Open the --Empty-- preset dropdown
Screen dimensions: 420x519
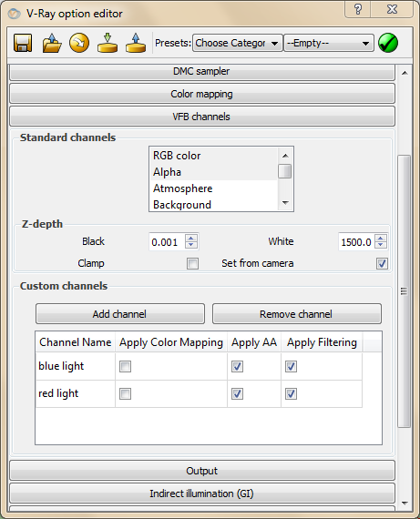click(329, 43)
